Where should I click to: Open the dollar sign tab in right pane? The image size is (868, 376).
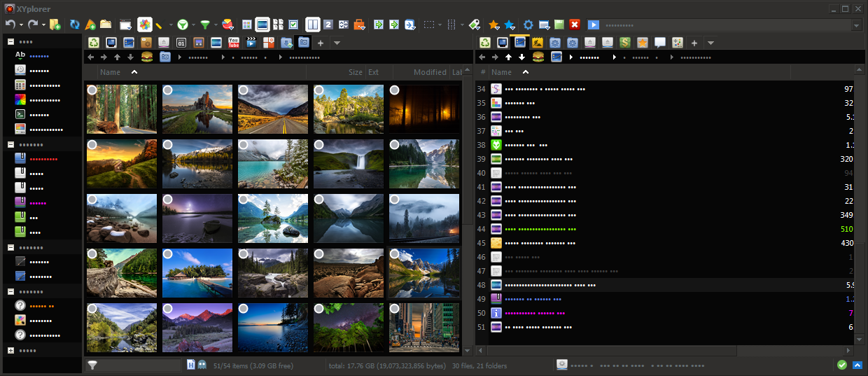(625, 42)
